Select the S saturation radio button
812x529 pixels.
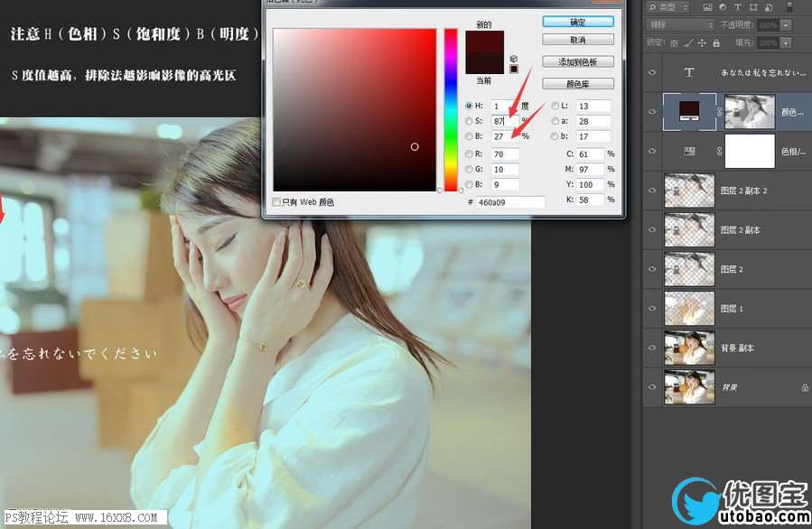pos(468,121)
